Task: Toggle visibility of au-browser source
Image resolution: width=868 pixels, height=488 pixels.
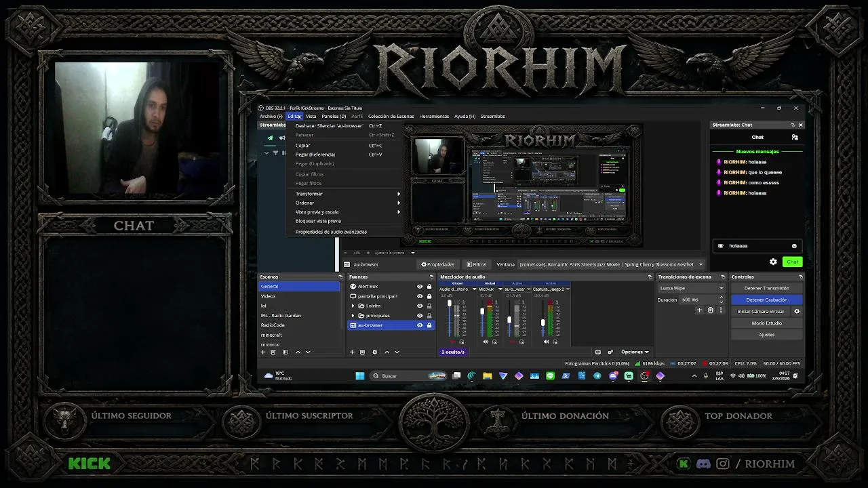Action: tap(420, 325)
